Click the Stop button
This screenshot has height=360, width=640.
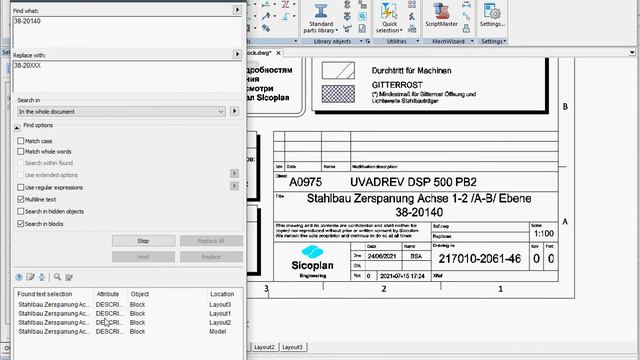(143, 241)
